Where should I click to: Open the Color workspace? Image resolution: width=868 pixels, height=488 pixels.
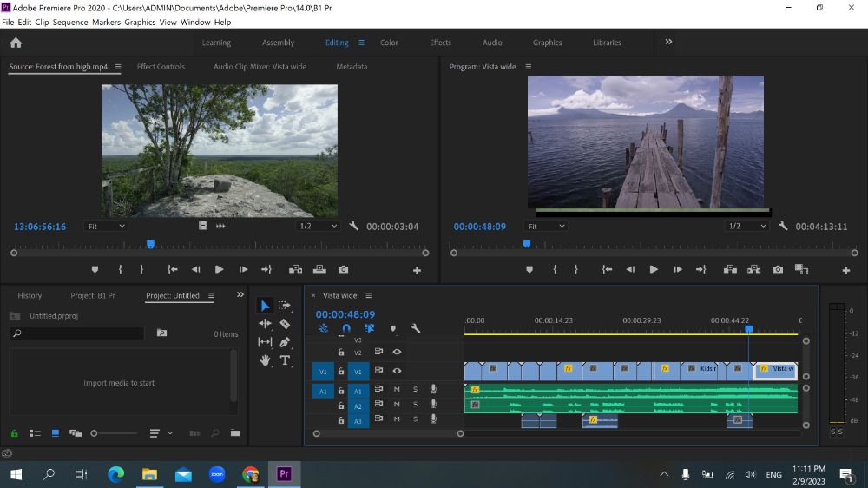(x=389, y=43)
